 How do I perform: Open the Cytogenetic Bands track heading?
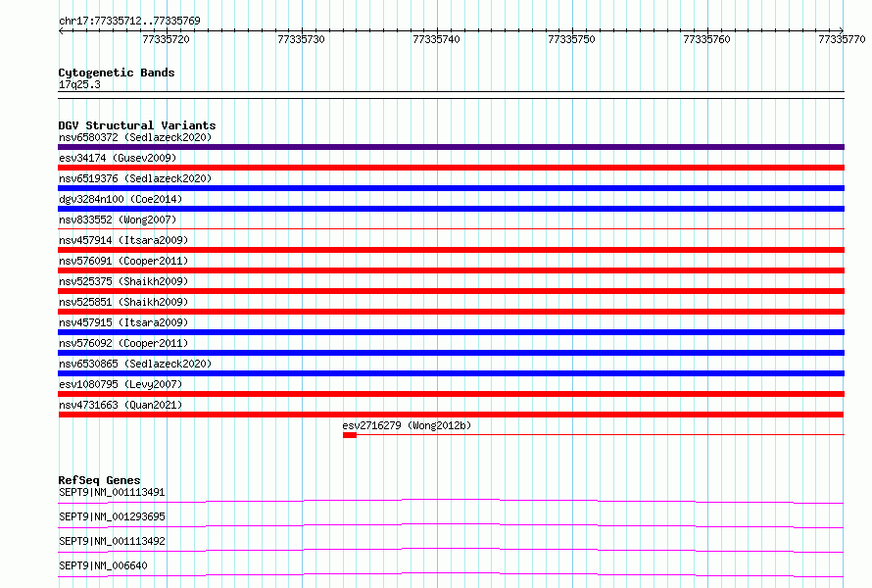coord(117,73)
